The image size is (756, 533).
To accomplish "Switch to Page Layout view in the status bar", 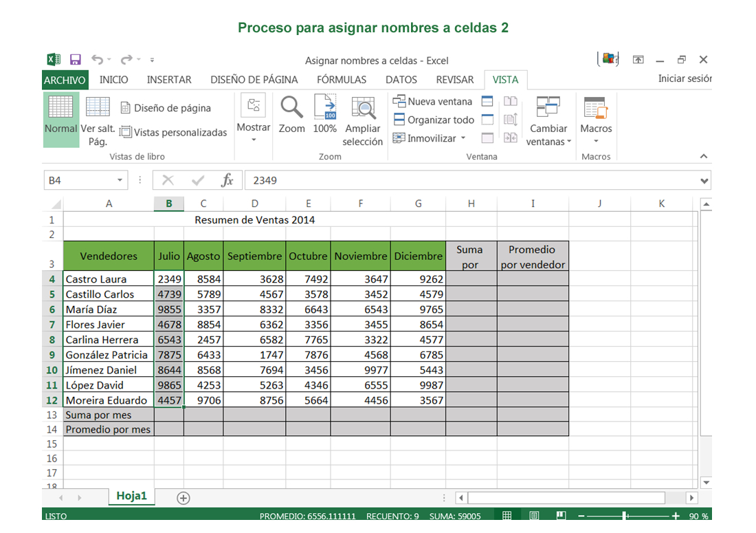I will 534,515.
